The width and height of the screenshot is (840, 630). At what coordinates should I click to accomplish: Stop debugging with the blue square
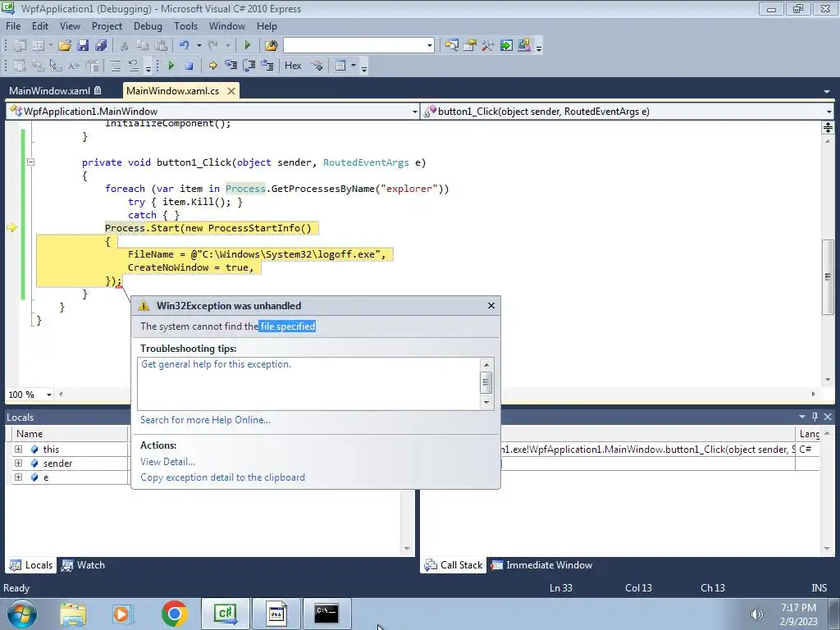(189, 66)
